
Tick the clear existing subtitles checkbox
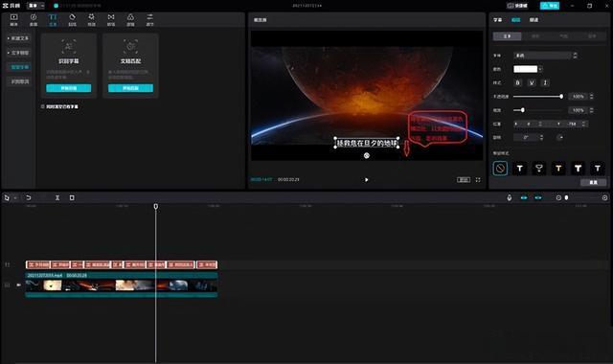click(x=43, y=106)
